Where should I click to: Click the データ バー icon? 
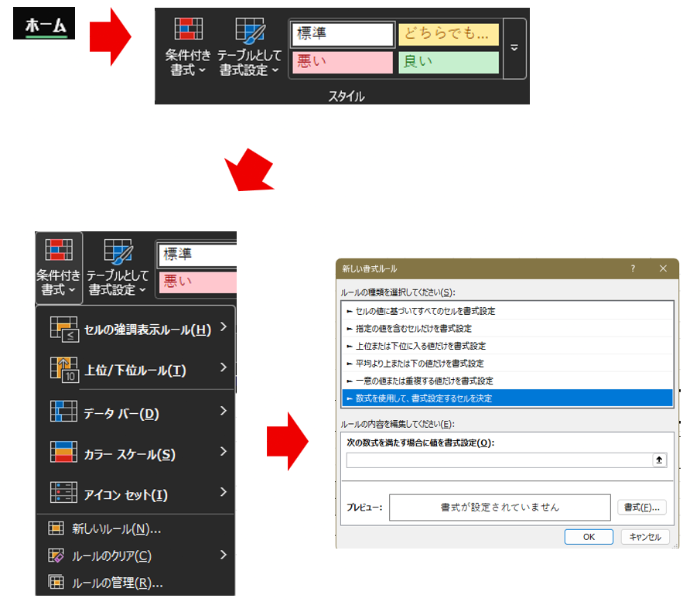point(63,412)
